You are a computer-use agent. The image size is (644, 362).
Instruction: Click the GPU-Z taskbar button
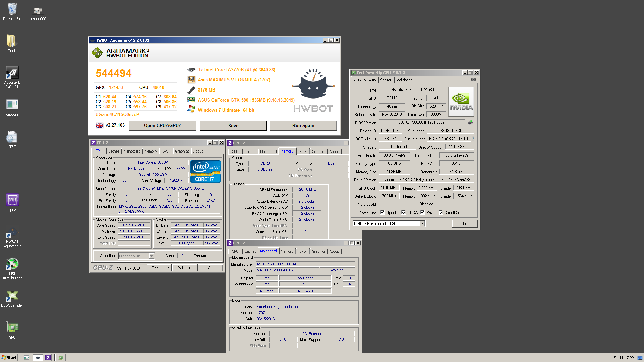[61, 358]
